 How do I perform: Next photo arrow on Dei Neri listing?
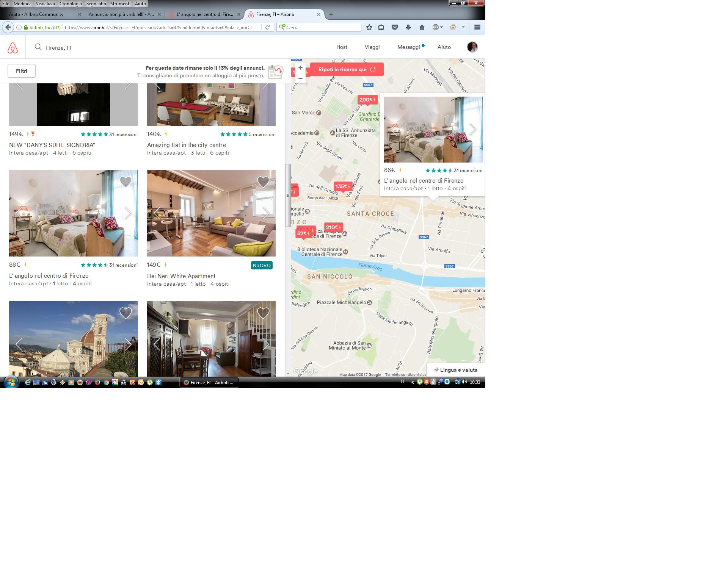click(x=266, y=213)
